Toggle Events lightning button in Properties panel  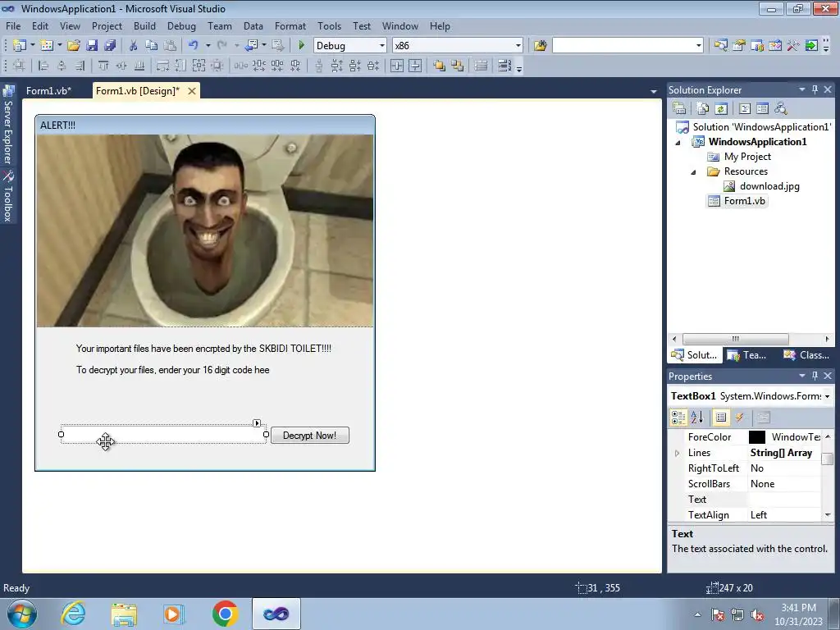tap(740, 418)
